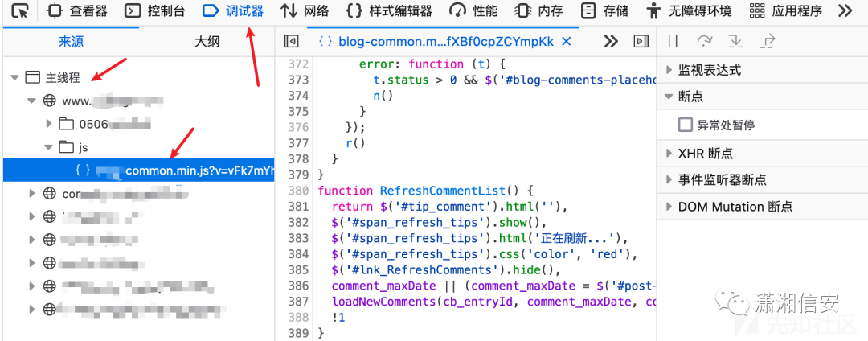The height and width of the screenshot is (341, 868).
Task: Set breakpoint at line number 372
Action: pos(299,64)
